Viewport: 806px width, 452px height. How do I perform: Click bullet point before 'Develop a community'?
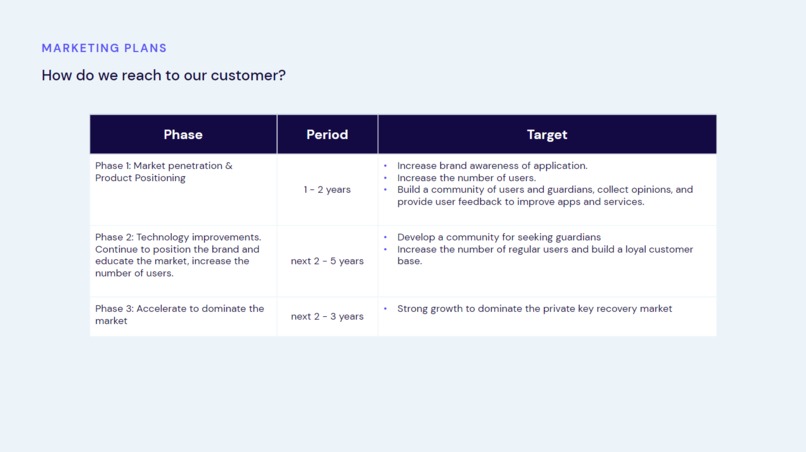385,237
